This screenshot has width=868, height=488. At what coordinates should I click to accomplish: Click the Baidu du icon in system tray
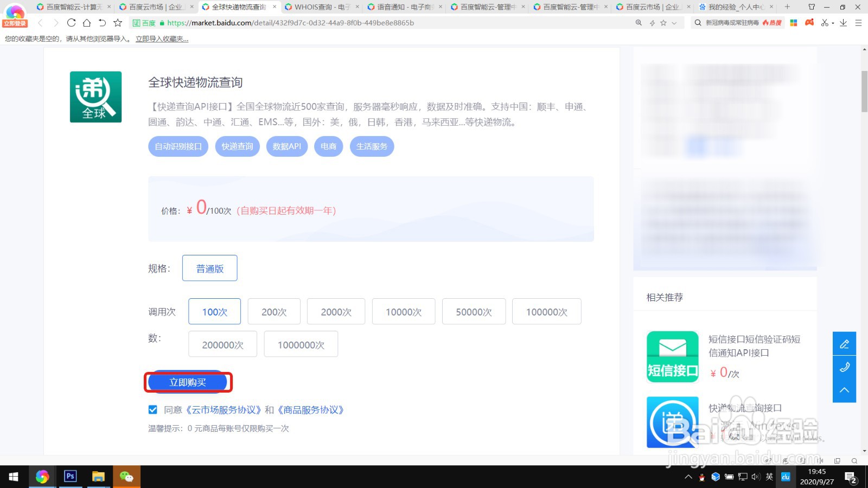(785, 477)
